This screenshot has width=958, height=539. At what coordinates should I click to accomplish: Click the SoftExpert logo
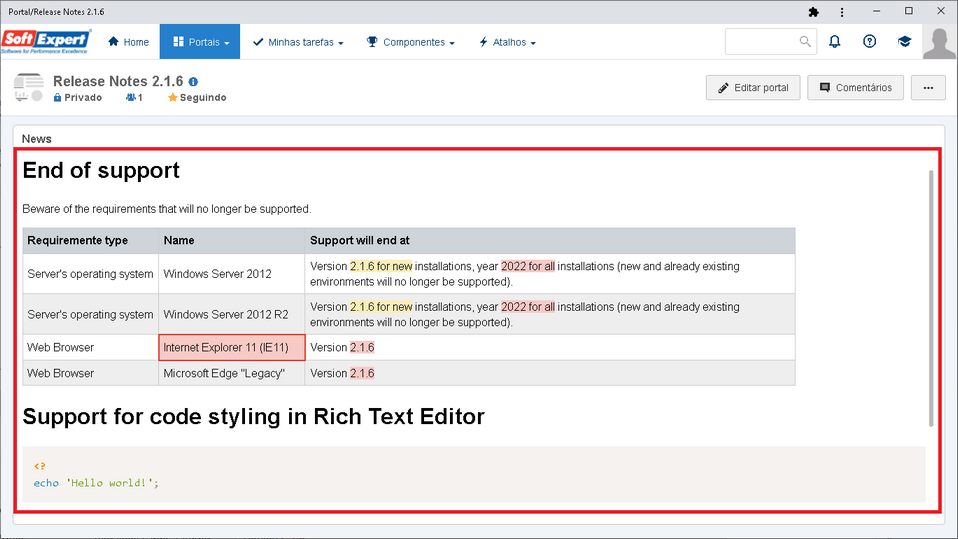46,42
